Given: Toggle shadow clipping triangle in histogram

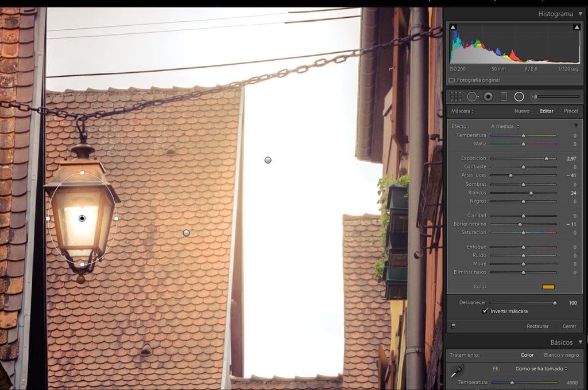Looking at the screenshot, I should tap(453, 28).
